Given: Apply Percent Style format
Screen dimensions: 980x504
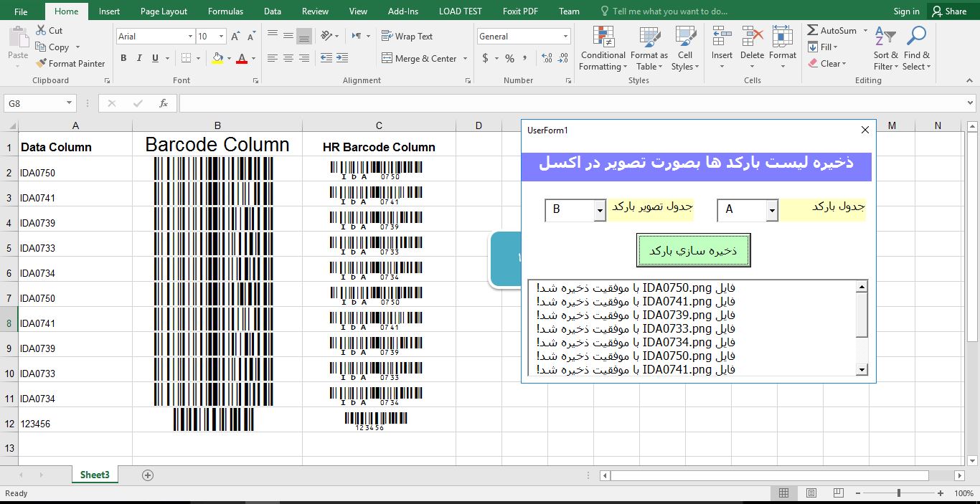Looking at the screenshot, I should (509, 58).
